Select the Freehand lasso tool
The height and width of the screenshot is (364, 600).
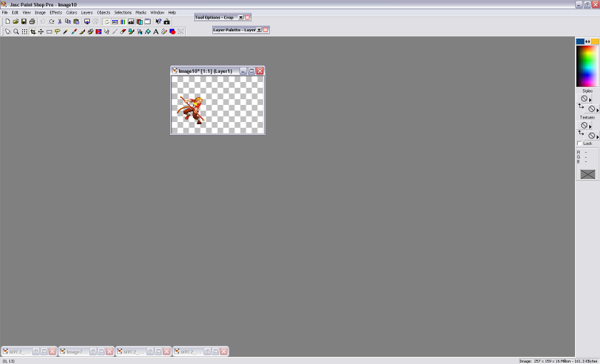pyautogui.click(x=57, y=31)
